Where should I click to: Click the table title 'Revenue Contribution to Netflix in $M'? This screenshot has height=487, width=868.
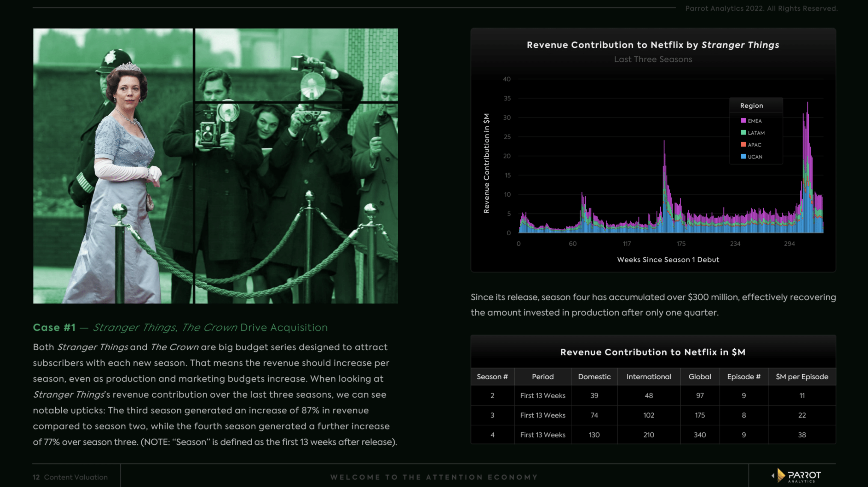pyautogui.click(x=653, y=352)
